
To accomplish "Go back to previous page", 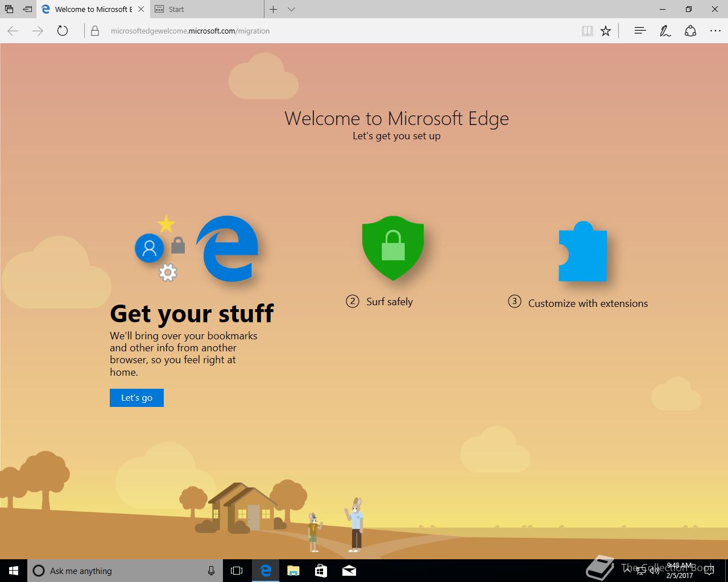I will pyautogui.click(x=13, y=31).
